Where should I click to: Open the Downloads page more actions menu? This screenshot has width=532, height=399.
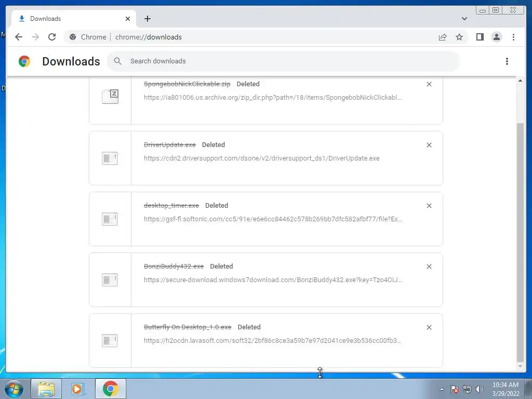point(507,61)
